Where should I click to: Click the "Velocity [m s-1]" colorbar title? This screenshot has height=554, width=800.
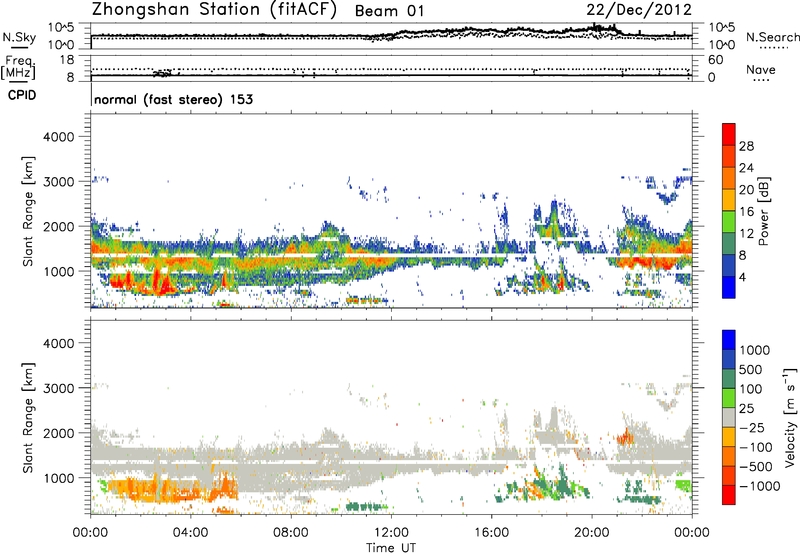point(790,417)
